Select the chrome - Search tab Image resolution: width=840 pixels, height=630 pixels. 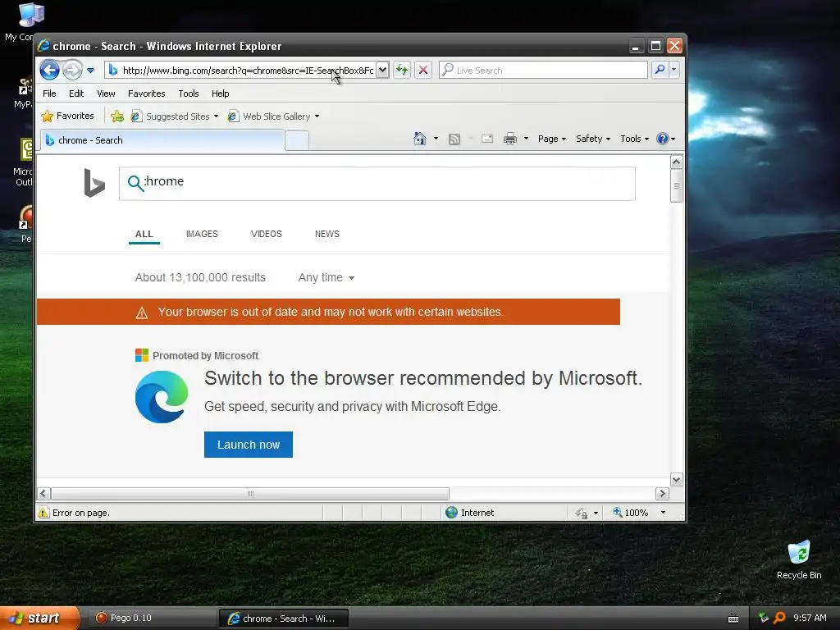163,140
